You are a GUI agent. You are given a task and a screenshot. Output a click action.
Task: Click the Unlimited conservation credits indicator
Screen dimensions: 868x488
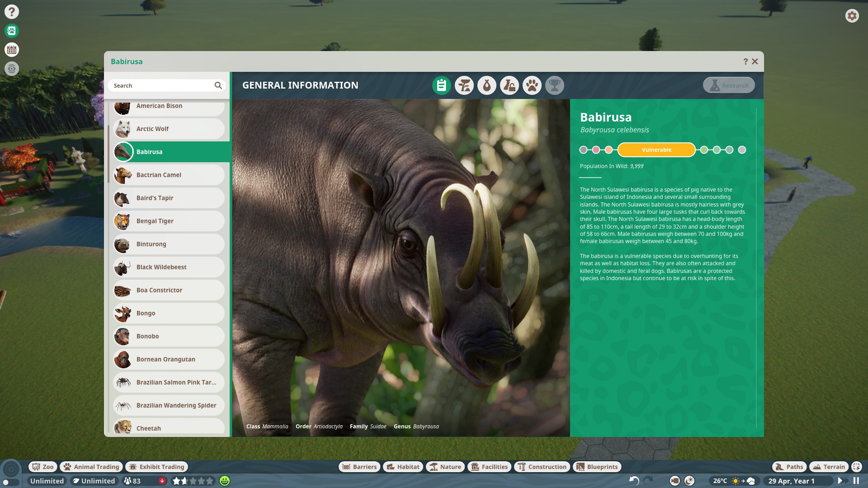coord(94,481)
